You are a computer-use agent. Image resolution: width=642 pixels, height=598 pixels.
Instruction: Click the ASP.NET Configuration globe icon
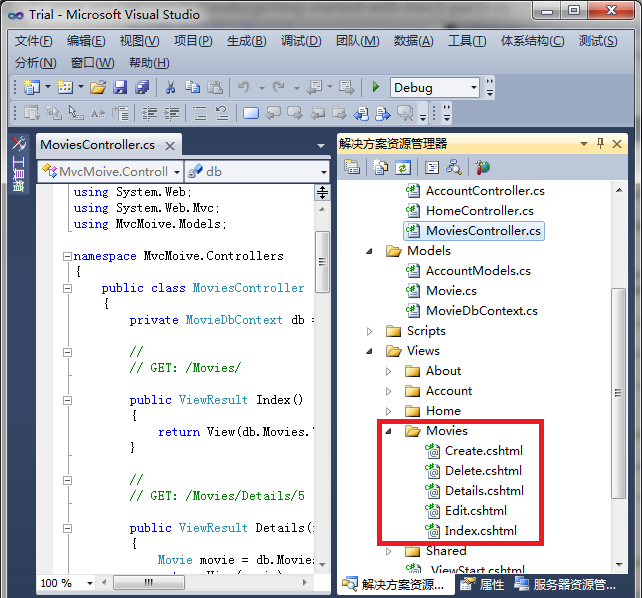pyautogui.click(x=482, y=167)
